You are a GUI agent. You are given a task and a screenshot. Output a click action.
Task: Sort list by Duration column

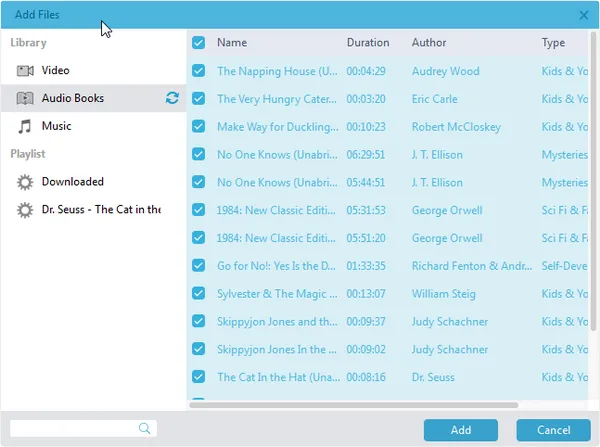click(368, 42)
